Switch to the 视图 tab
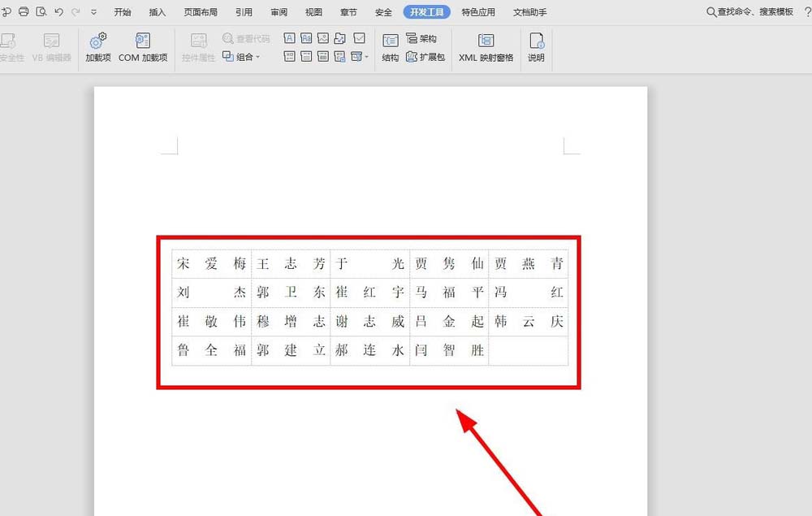 pyautogui.click(x=313, y=12)
